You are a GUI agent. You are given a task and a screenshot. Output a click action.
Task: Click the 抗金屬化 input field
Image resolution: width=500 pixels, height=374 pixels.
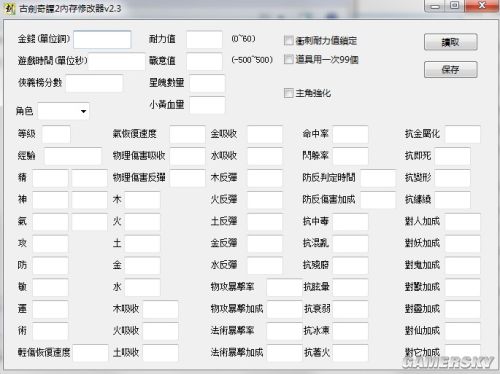(463, 135)
